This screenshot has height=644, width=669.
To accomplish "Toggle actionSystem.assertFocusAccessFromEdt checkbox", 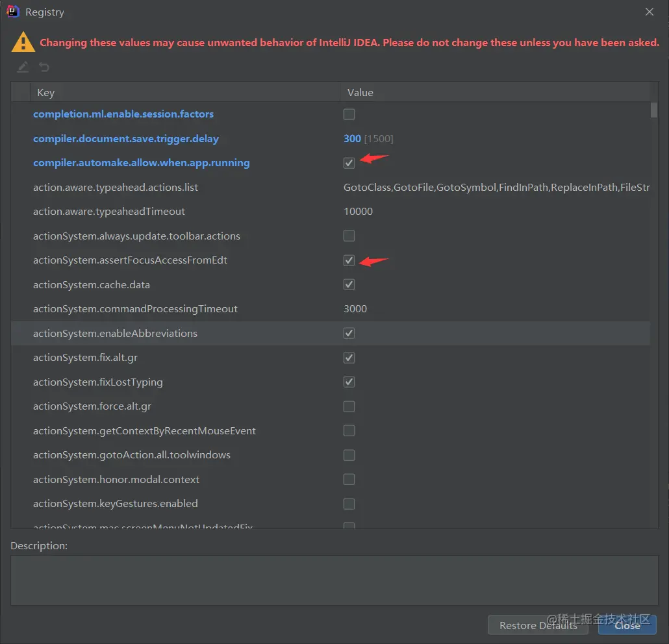I will [x=349, y=260].
